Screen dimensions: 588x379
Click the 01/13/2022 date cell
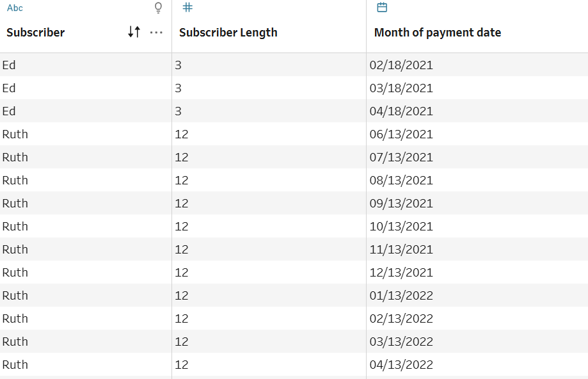click(x=401, y=296)
